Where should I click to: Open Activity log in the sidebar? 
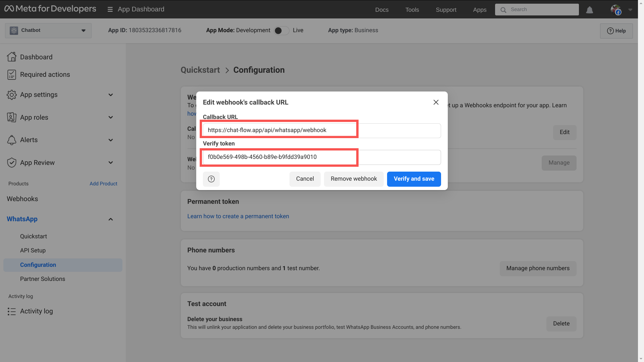point(37,311)
